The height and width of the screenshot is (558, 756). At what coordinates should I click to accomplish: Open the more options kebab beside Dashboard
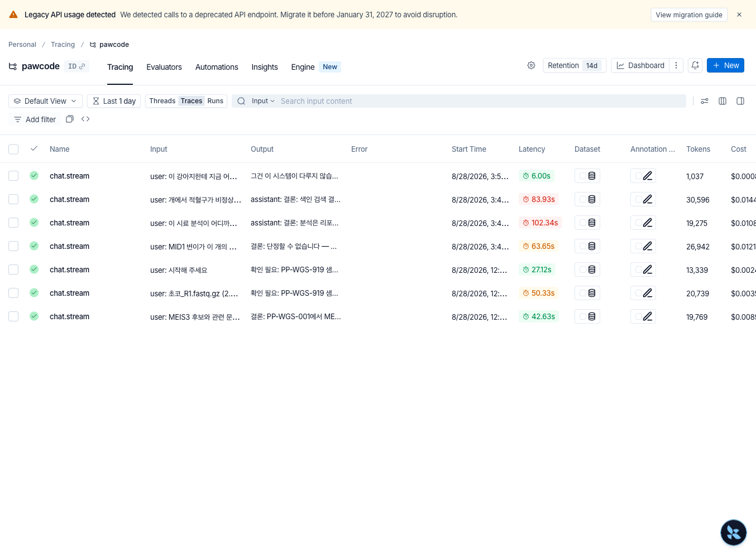tap(676, 65)
